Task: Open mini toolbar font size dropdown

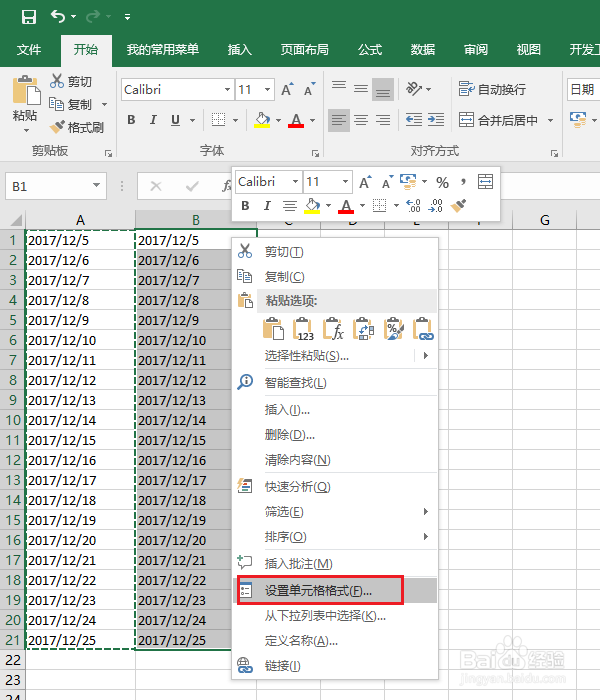Action: [345, 182]
